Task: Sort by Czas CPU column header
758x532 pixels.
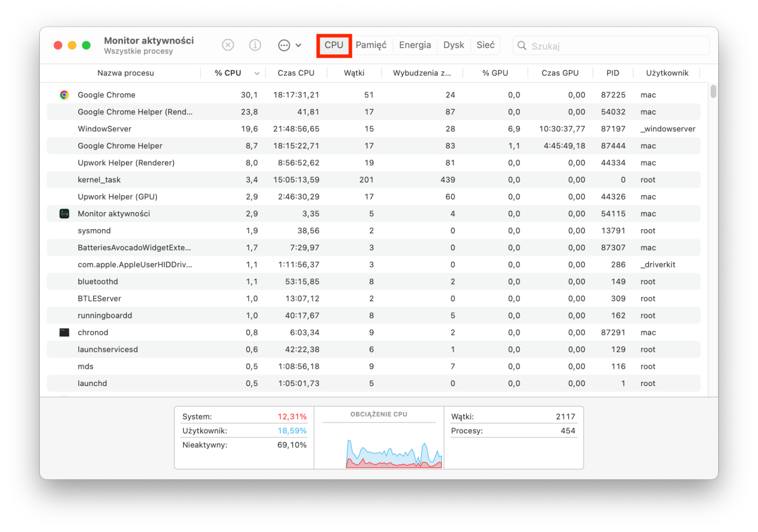Action: 296,73
